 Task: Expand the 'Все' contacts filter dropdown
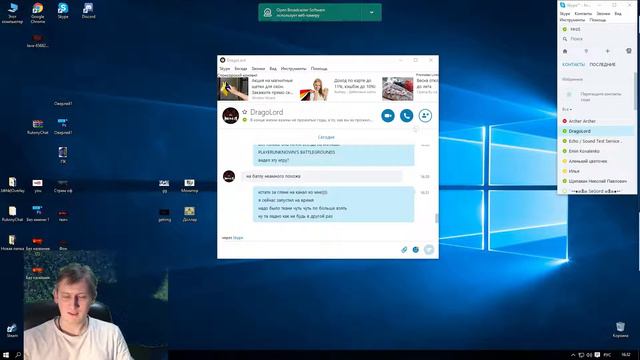(567, 109)
